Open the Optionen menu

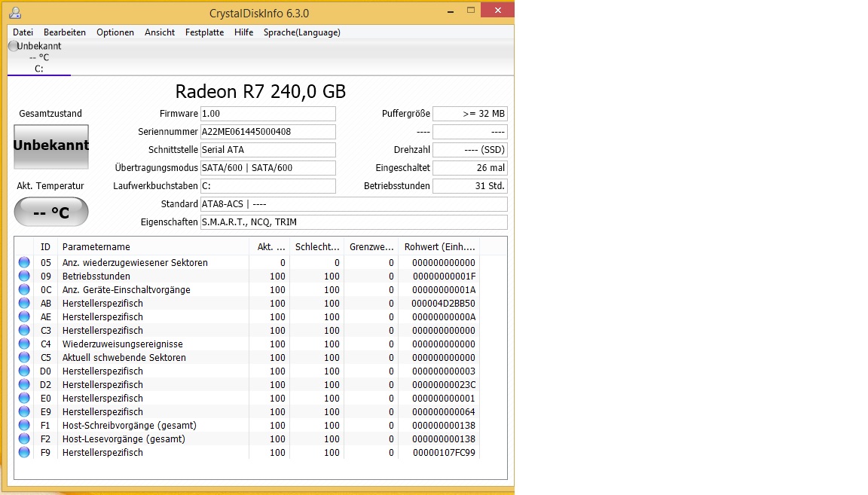pos(115,32)
